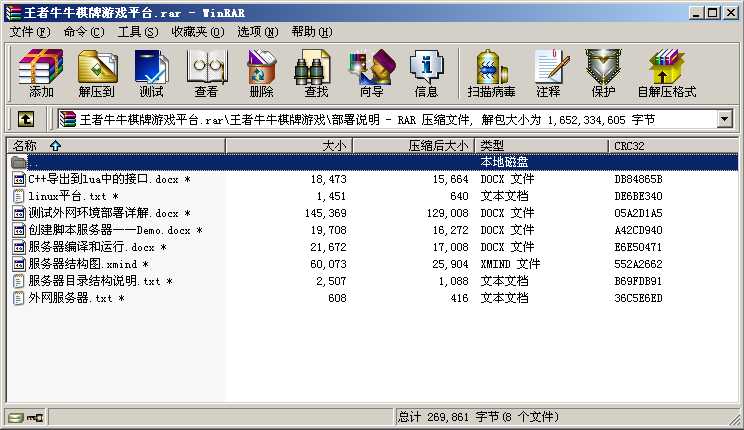This screenshot has height=430, width=744.
Task: Open the Tools (工具) menu
Action: pyautogui.click(x=138, y=32)
